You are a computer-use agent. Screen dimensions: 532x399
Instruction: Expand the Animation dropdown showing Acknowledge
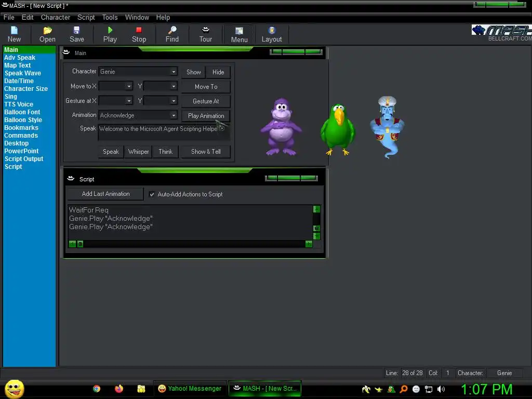tap(174, 115)
